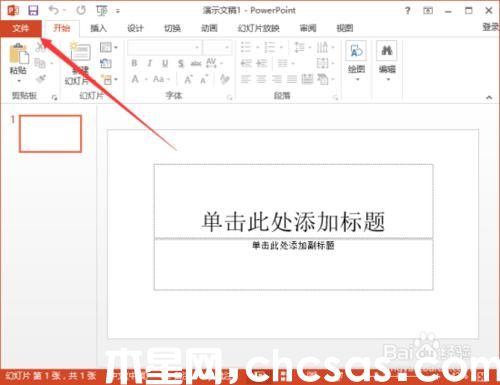Click the Reset slide icon
Image resolution: width=500 pixels, height=385 pixels.
[106, 63]
